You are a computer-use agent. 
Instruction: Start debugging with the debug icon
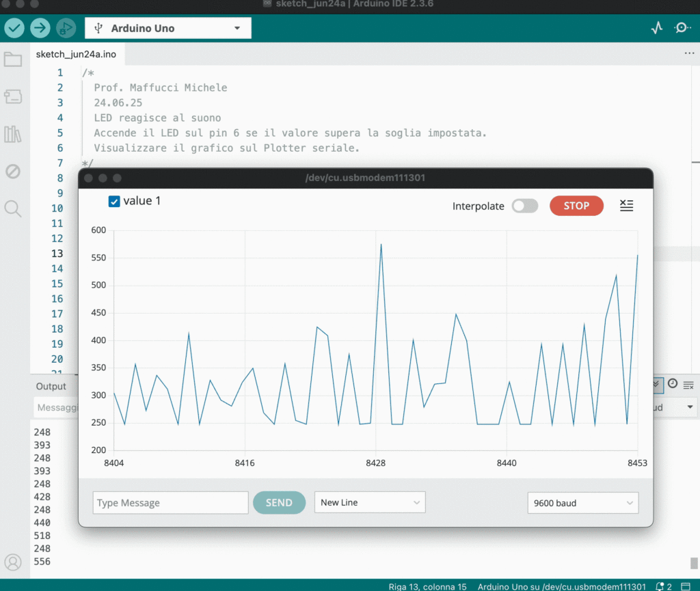coord(66,28)
